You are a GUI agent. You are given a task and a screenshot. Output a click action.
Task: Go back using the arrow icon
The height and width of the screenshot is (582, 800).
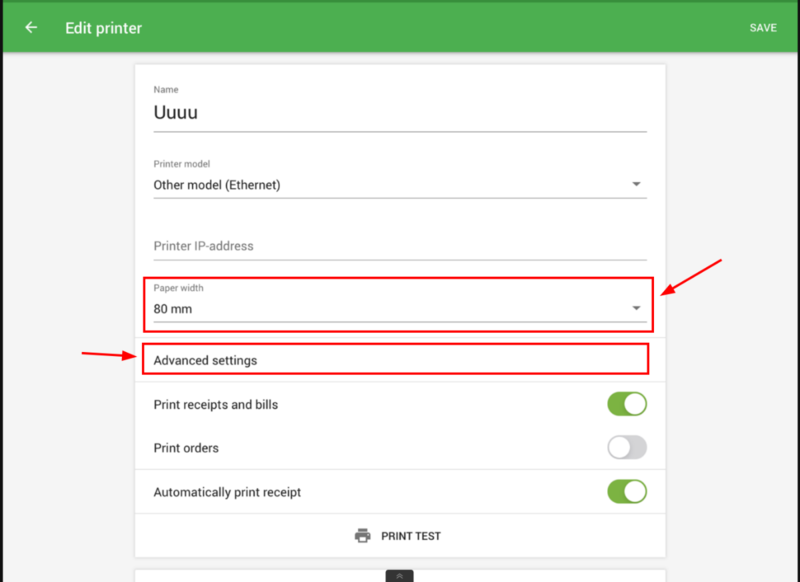point(31,28)
